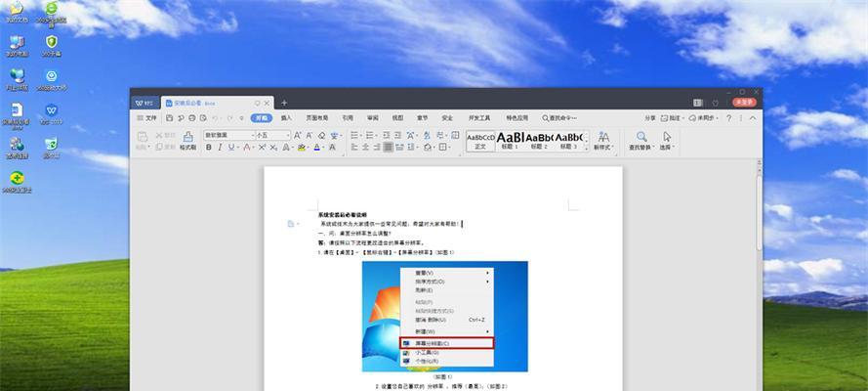This screenshot has height=391, width=868.
Task: Click the redo arrow icon
Action: 228,118
